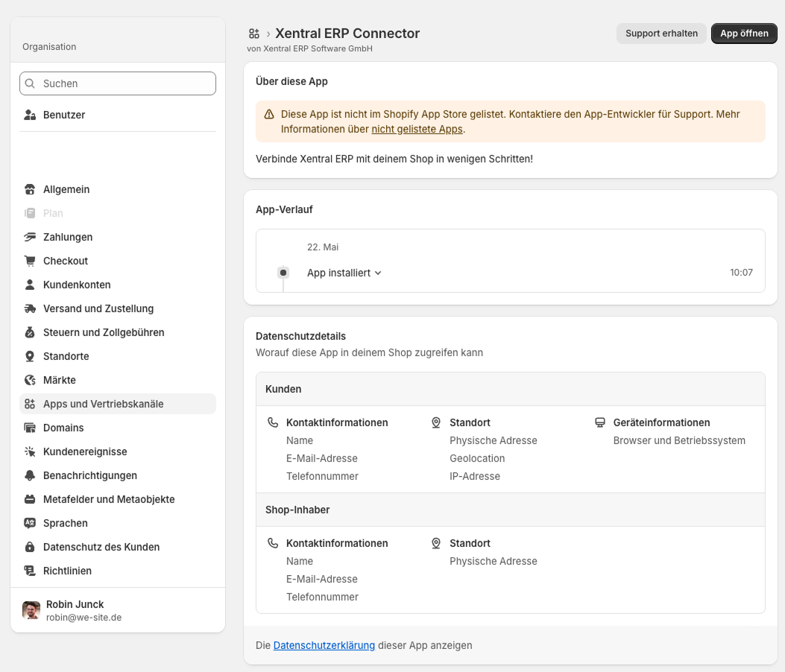This screenshot has height=672, width=785.
Task: Click the 10:07 timestamp
Action: pos(742,273)
